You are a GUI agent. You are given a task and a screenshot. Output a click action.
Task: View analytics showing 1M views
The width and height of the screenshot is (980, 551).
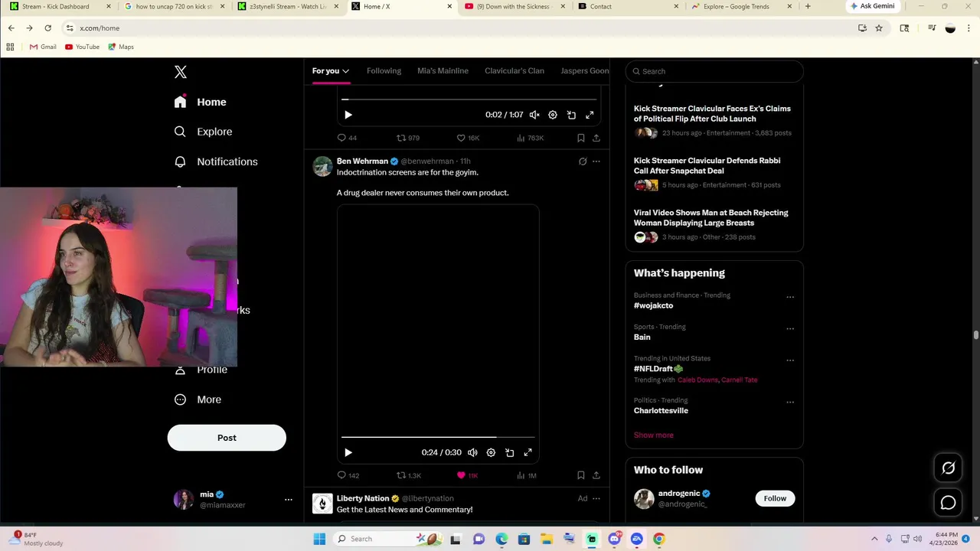pos(527,475)
